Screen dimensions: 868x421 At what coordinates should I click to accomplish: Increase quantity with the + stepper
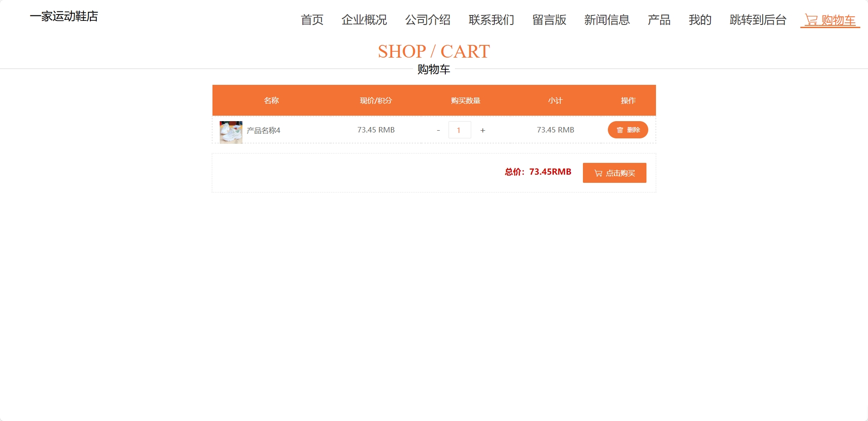(x=483, y=130)
